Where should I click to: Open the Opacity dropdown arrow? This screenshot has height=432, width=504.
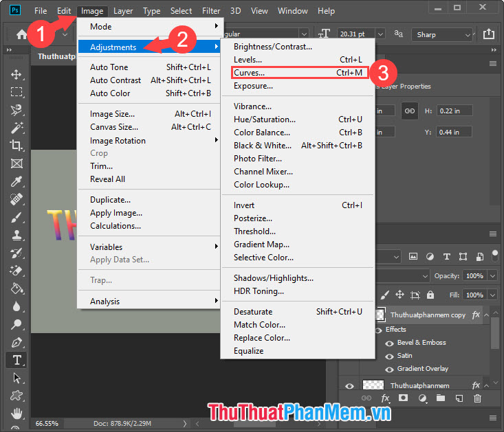pos(492,275)
